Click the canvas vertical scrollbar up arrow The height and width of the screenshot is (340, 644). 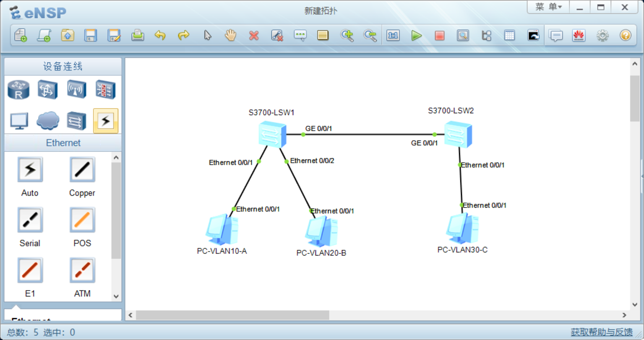pos(635,64)
